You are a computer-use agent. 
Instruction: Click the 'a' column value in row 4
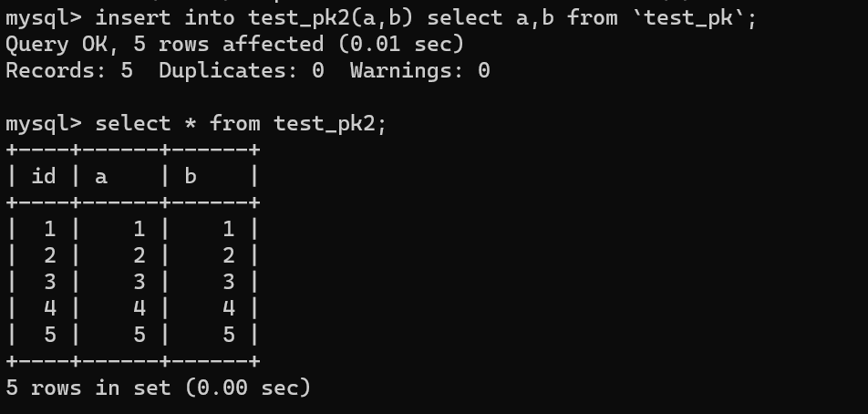(139, 308)
